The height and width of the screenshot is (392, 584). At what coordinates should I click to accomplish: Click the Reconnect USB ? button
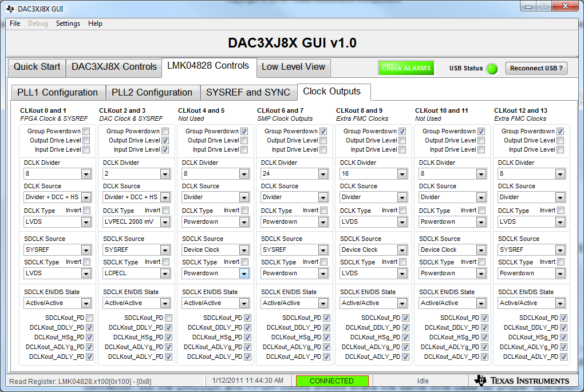(x=536, y=68)
